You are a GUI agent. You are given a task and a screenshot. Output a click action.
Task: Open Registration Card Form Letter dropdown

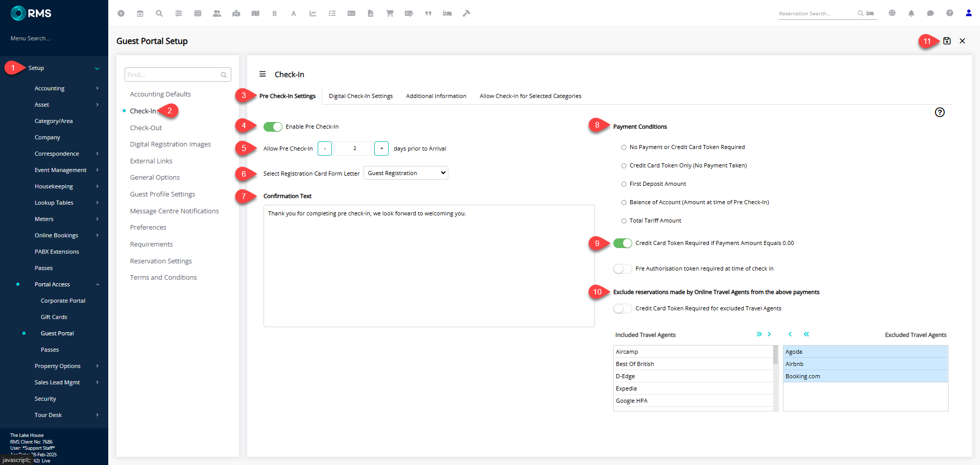point(406,173)
